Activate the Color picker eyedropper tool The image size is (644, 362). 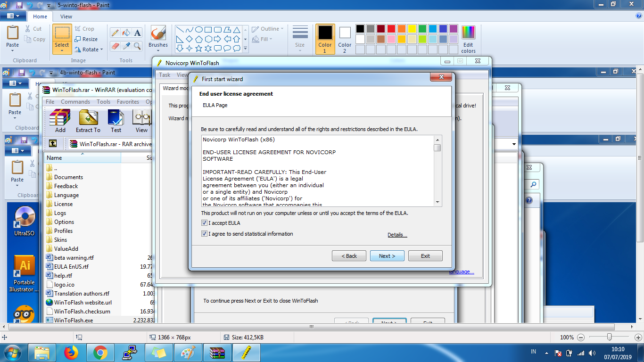(126, 46)
